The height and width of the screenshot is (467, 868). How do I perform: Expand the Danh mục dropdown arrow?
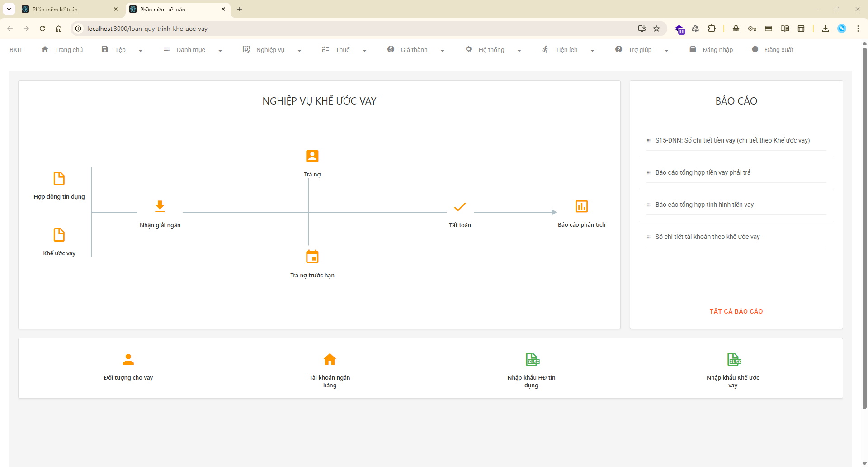coord(220,51)
